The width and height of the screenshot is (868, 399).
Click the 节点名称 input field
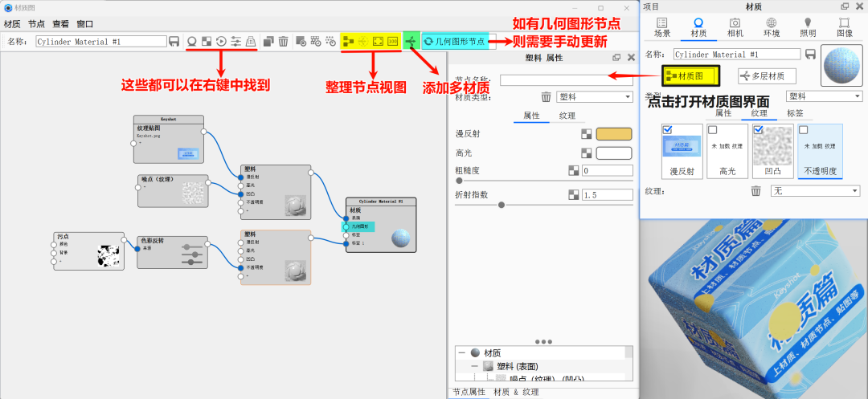coord(566,80)
